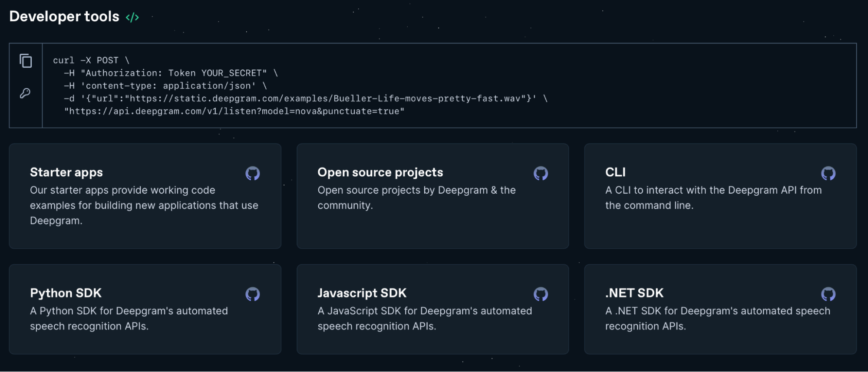Click 'A JavaScript SDK for Deepgram's' description

[425, 318]
